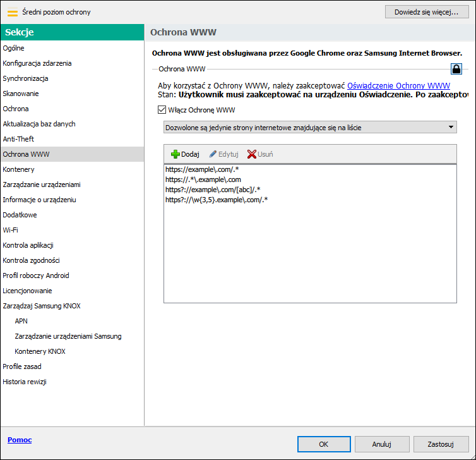Viewport: 476px width, 460px height.
Task: Open the Pomoc help link
Action: [20, 440]
